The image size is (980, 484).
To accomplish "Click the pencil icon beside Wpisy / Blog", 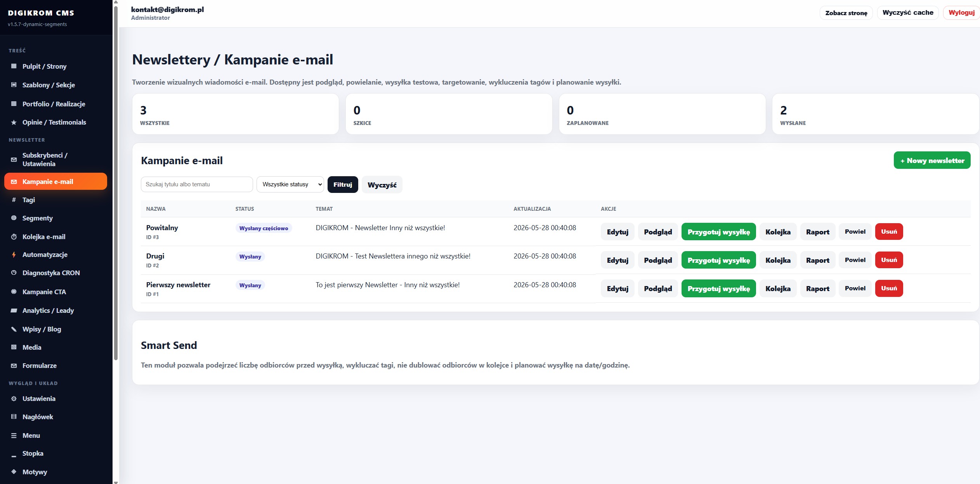I will tap(14, 329).
